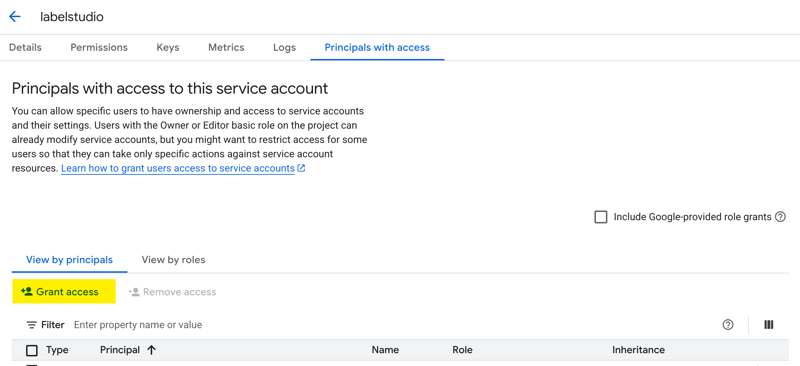Click the Grant access button

tap(64, 291)
